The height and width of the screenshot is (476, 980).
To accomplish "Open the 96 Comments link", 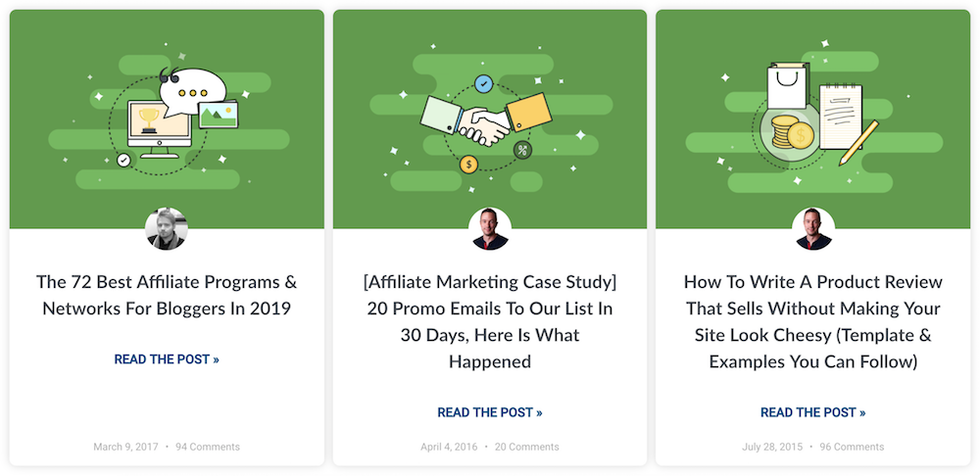I will click(x=852, y=447).
